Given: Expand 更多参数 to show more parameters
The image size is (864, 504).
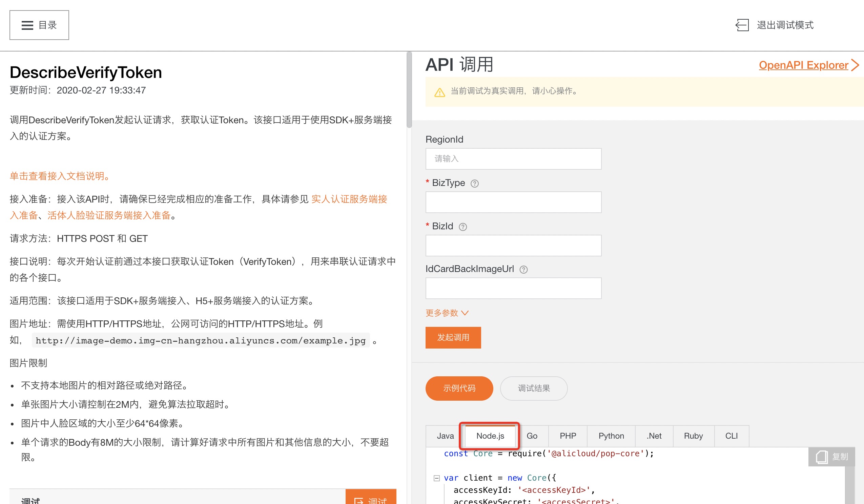Looking at the screenshot, I should pos(447,313).
